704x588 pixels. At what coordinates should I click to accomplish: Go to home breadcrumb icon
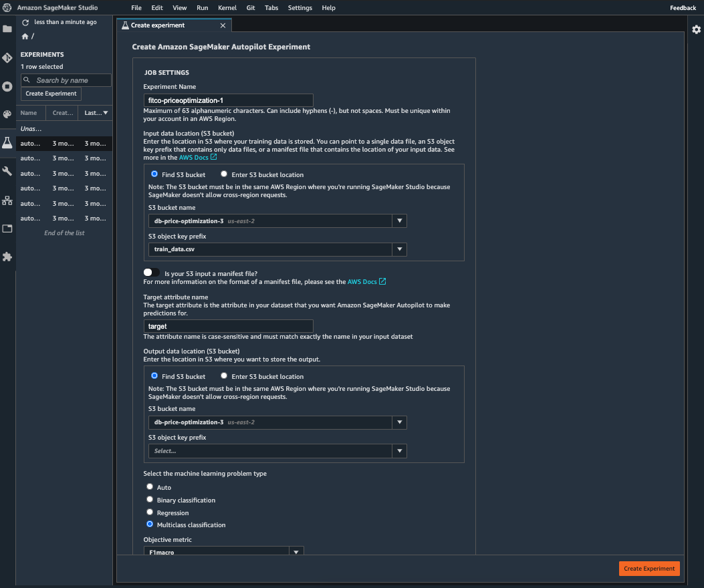tap(25, 36)
